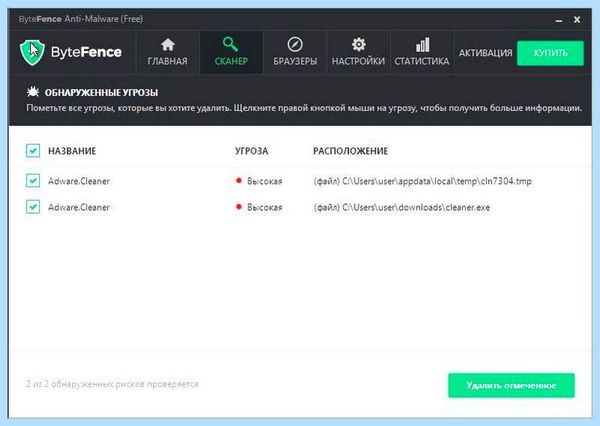Image resolution: width=600 pixels, height=426 pixels.
Task: Go to the НАСТРОЙКИ tab
Action: tap(358, 52)
